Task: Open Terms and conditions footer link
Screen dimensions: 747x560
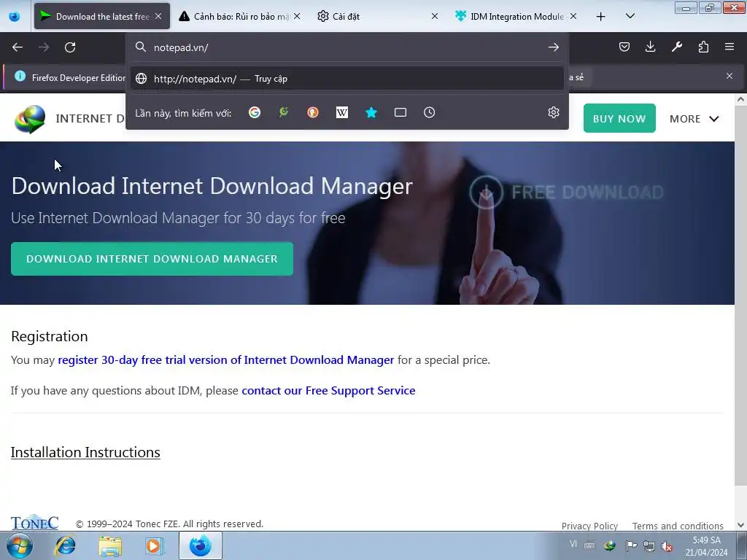Action: (678, 526)
